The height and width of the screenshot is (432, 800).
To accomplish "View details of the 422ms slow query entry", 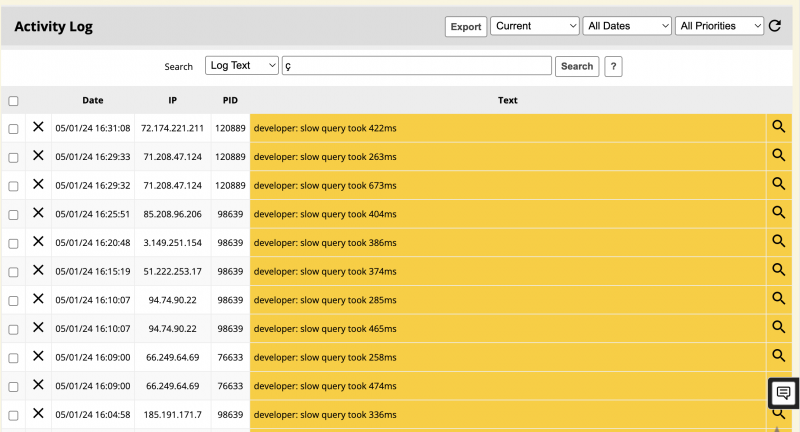I will click(778, 127).
